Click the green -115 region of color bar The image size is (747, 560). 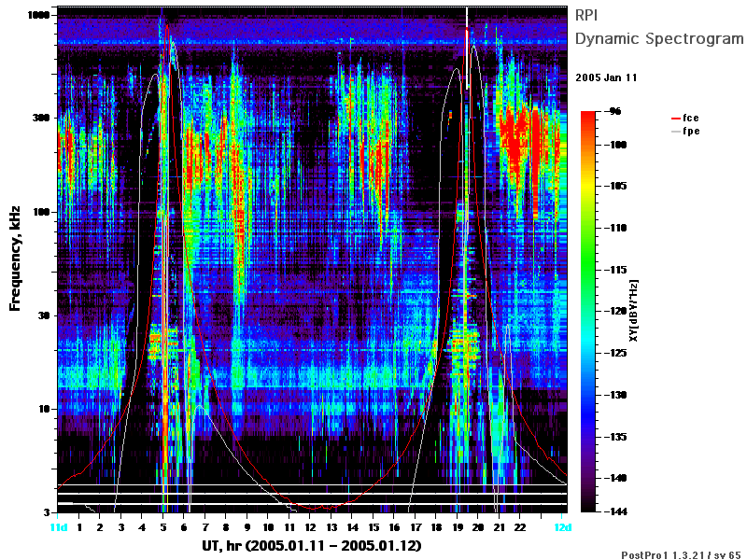pyautogui.click(x=588, y=270)
